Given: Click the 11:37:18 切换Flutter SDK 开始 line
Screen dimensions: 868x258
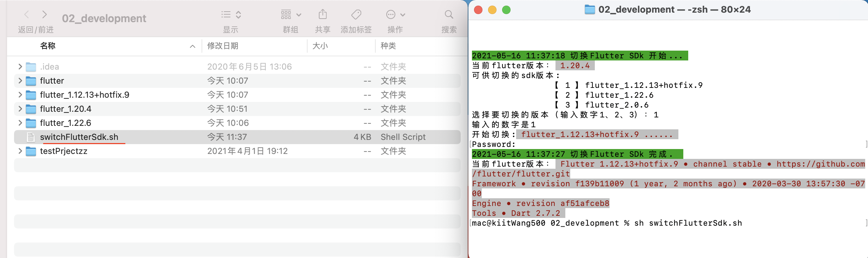Looking at the screenshot, I should point(580,56).
